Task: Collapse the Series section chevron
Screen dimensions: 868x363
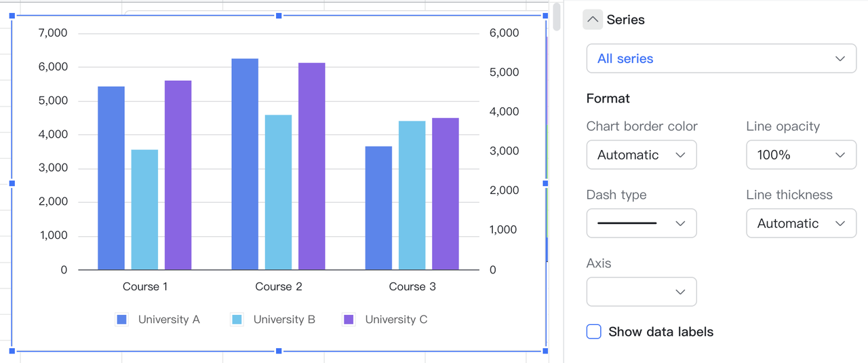Action: (593, 20)
